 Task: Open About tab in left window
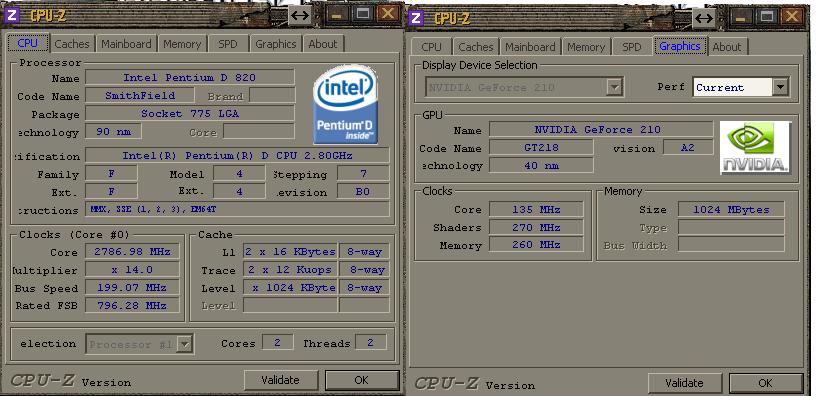[x=323, y=44]
